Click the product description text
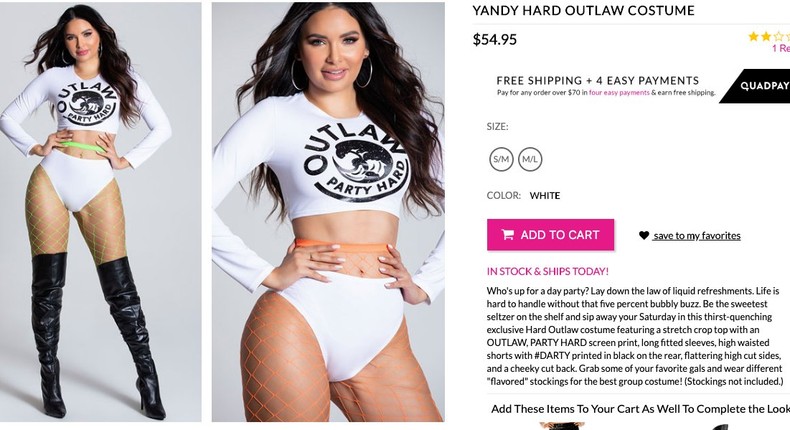 point(635,336)
